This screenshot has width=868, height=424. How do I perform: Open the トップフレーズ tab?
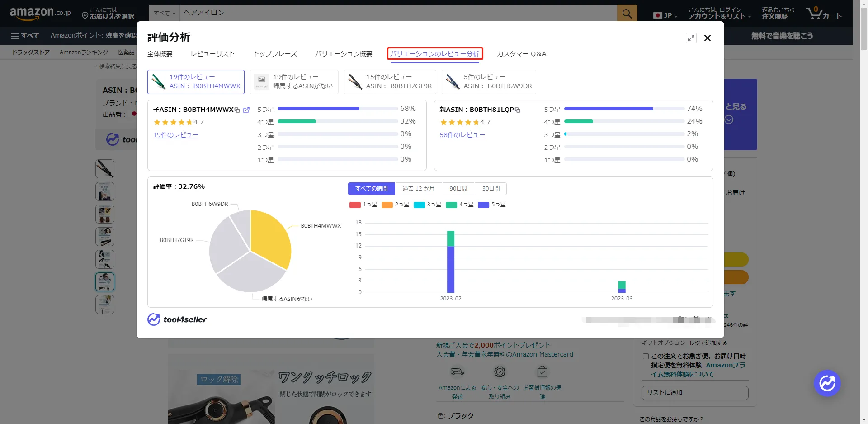(x=275, y=54)
